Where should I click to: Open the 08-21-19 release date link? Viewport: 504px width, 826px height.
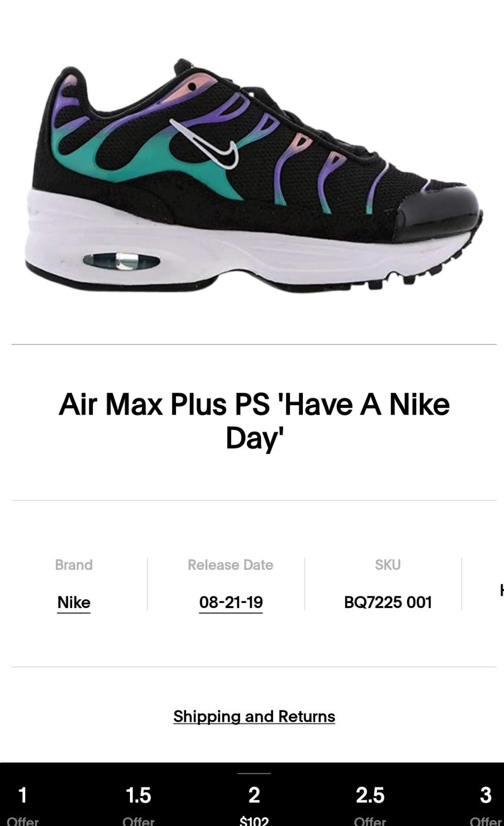tap(231, 602)
